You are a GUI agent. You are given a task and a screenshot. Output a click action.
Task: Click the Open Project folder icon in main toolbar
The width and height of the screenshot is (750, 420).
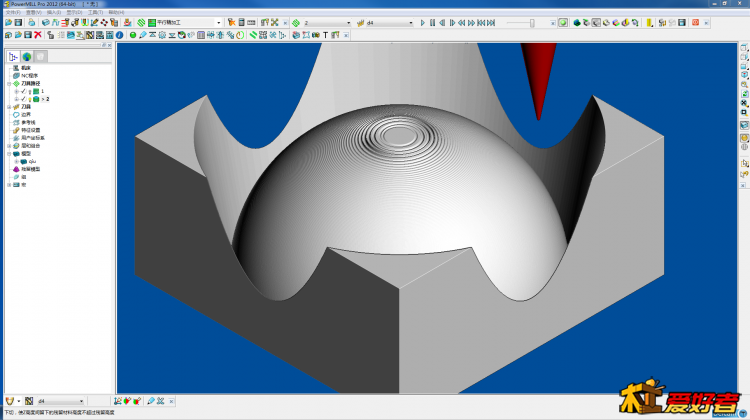pos(9,22)
